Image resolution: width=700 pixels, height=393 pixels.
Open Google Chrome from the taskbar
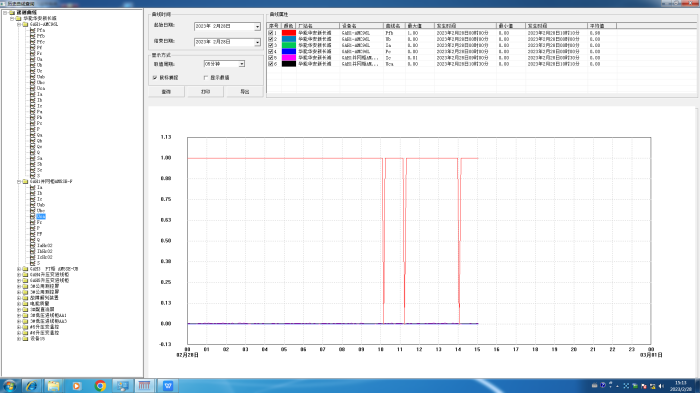(x=100, y=386)
